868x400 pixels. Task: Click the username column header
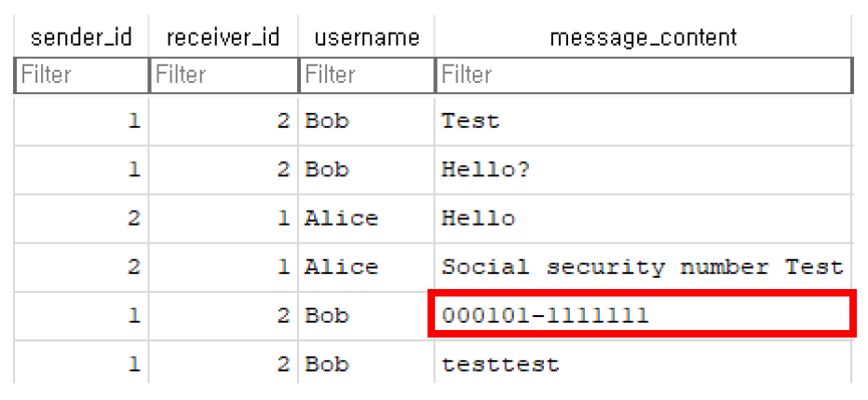click(366, 37)
